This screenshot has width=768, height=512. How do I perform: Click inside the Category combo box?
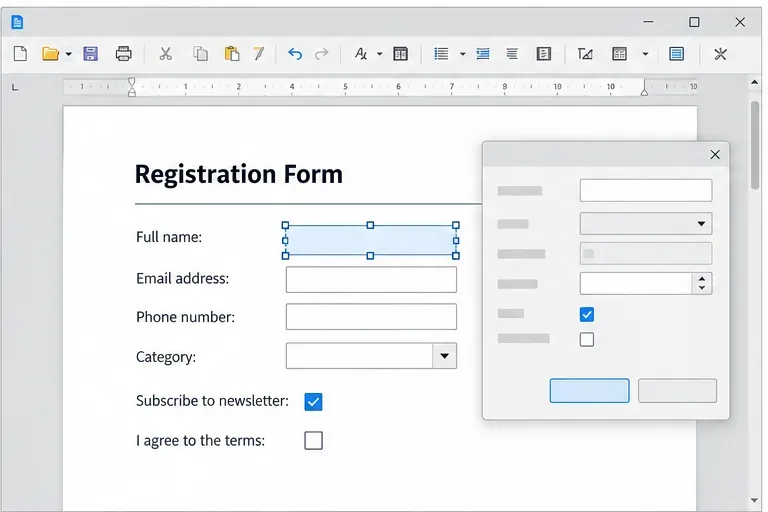coord(359,356)
